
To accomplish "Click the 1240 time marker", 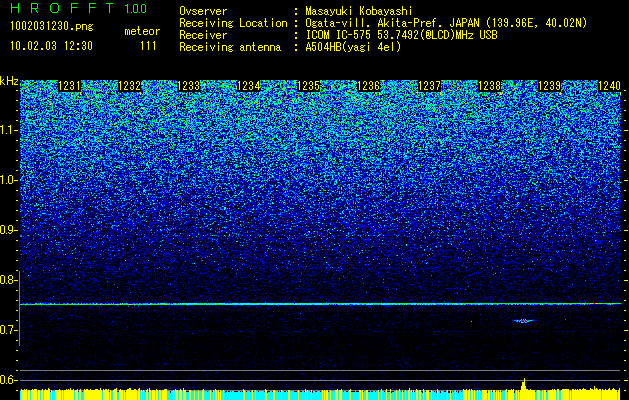I will [x=609, y=86].
